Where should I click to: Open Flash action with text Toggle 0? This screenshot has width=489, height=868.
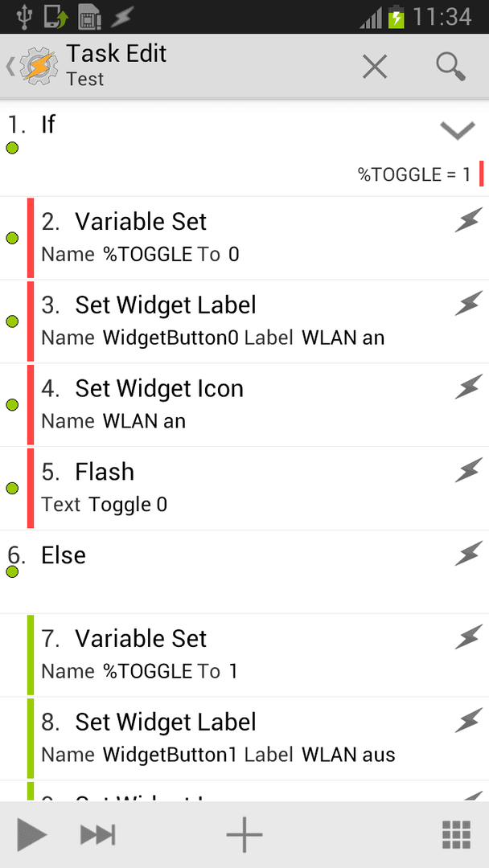click(x=244, y=489)
